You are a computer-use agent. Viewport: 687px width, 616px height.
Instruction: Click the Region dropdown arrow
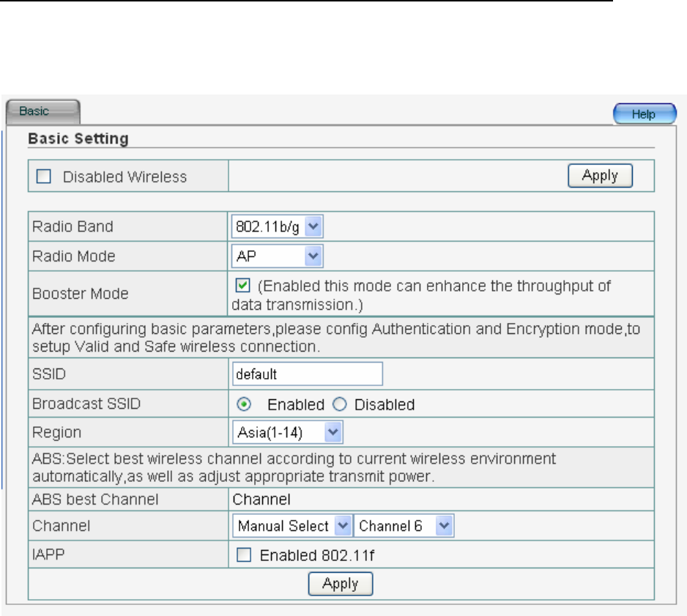pyautogui.click(x=333, y=432)
